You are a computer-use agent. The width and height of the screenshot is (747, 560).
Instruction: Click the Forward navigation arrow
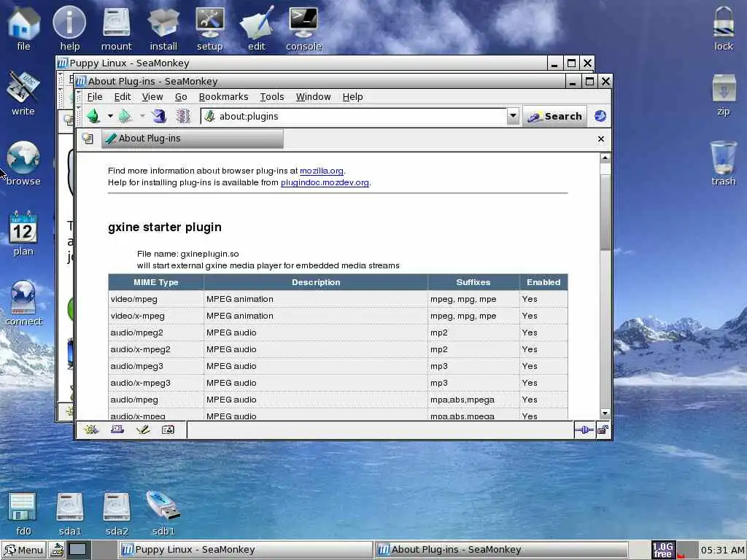(x=125, y=116)
